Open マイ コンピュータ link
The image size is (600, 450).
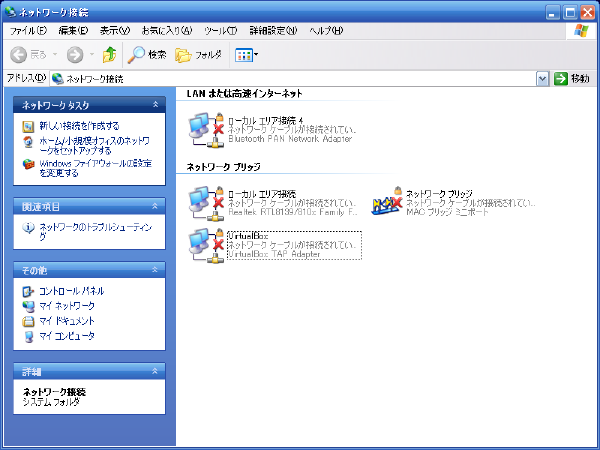(67, 336)
